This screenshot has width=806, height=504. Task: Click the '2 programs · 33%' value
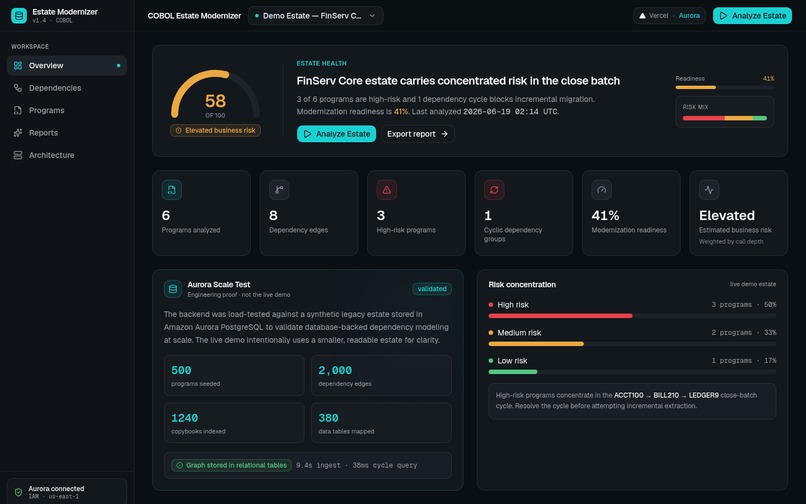(744, 333)
